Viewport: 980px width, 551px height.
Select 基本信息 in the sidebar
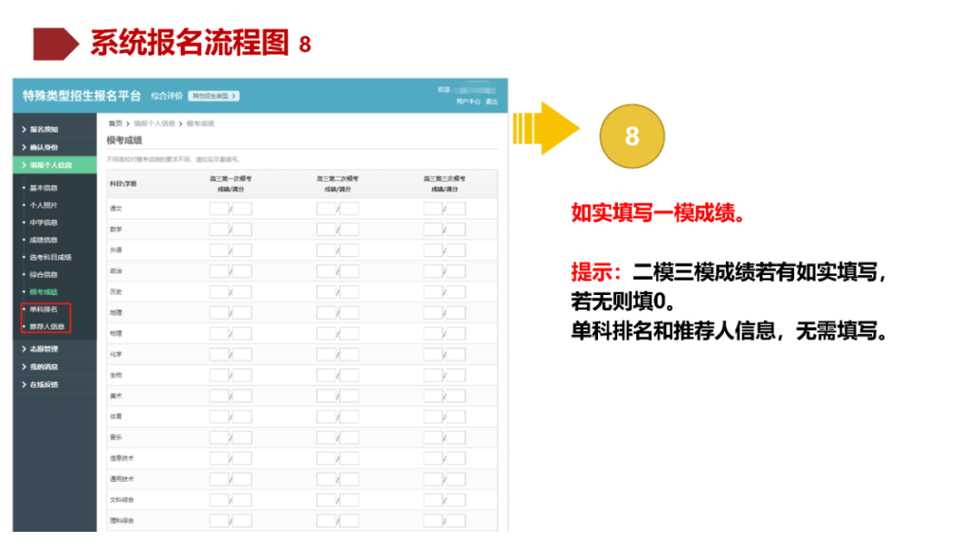coord(45,187)
